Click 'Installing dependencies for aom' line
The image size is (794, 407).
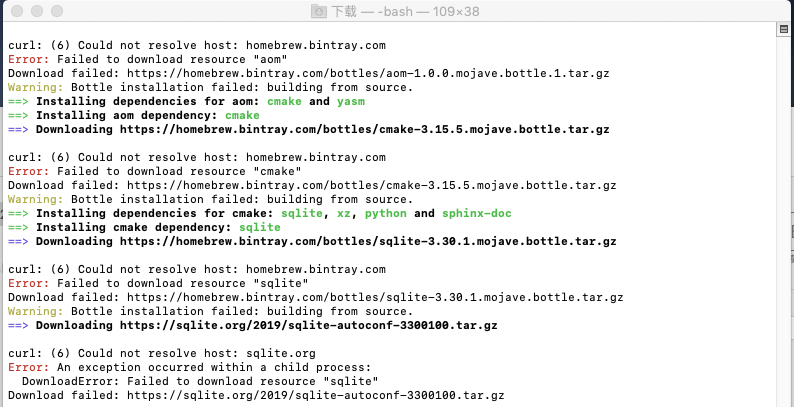186,101
